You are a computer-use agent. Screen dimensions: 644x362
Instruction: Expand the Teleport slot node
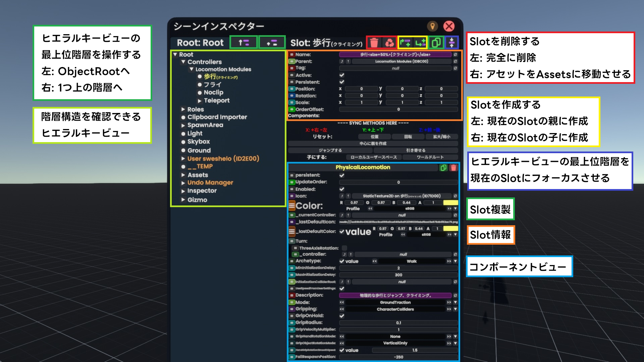point(200,101)
